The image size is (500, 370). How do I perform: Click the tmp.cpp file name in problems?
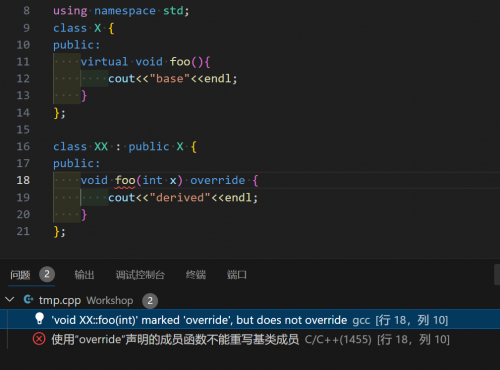(60, 300)
